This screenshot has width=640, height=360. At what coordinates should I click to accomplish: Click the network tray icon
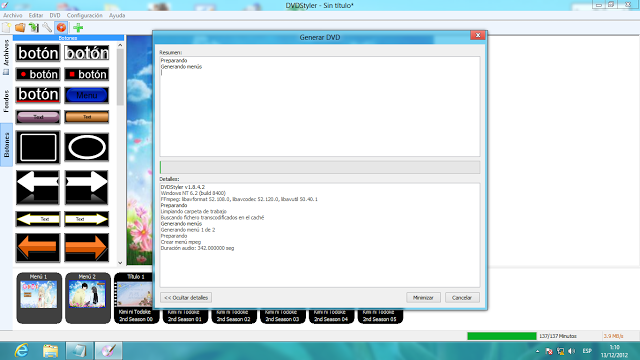click(560, 351)
